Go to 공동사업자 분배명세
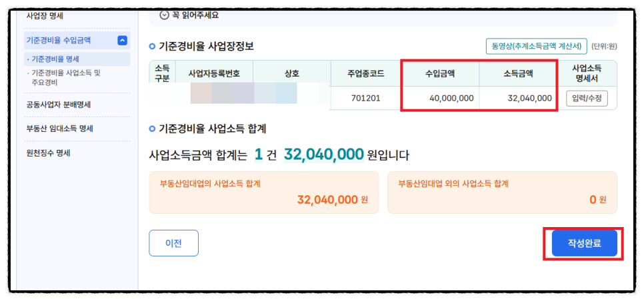 pyautogui.click(x=58, y=105)
